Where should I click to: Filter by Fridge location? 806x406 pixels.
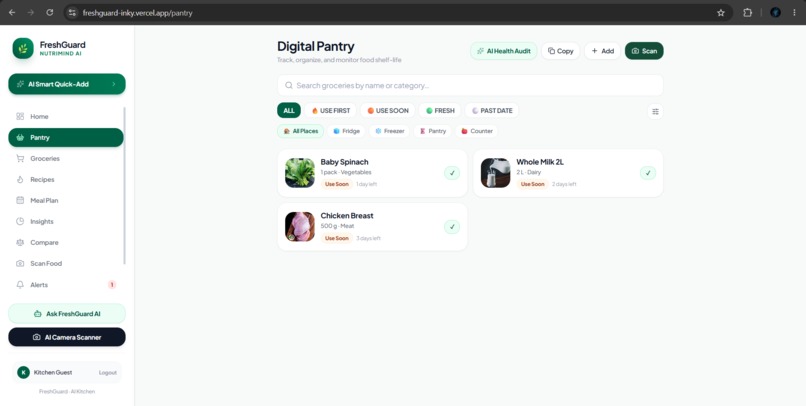(x=346, y=131)
